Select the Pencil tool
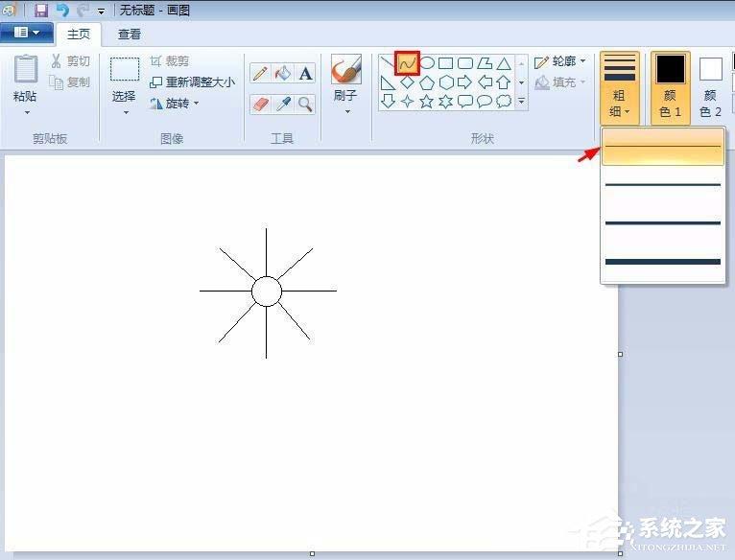 click(x=260, y=74)
